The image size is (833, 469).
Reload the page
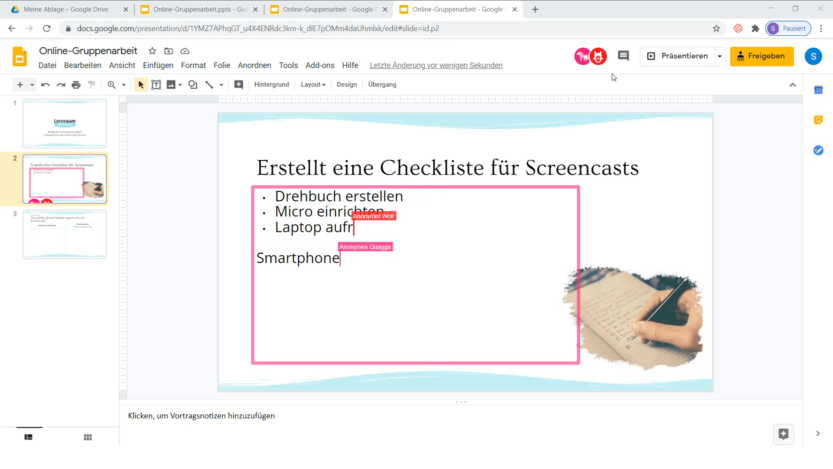coord(47,29)
